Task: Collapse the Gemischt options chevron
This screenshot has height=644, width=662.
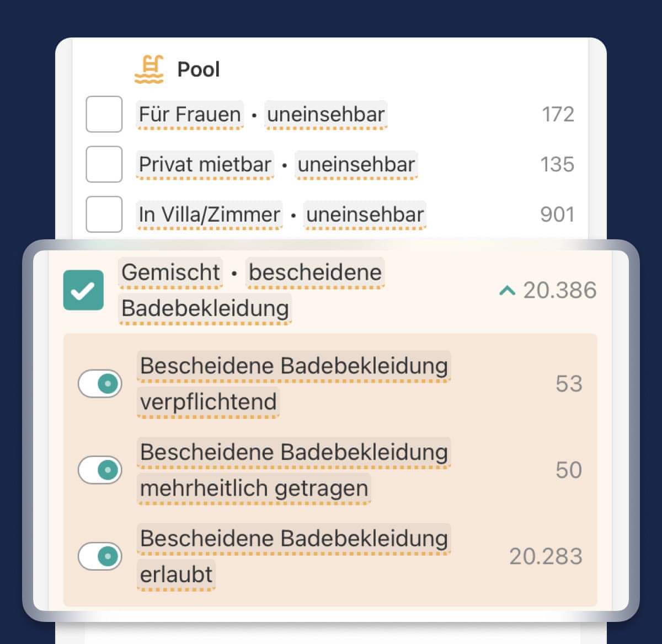Action: pos(507,291)
